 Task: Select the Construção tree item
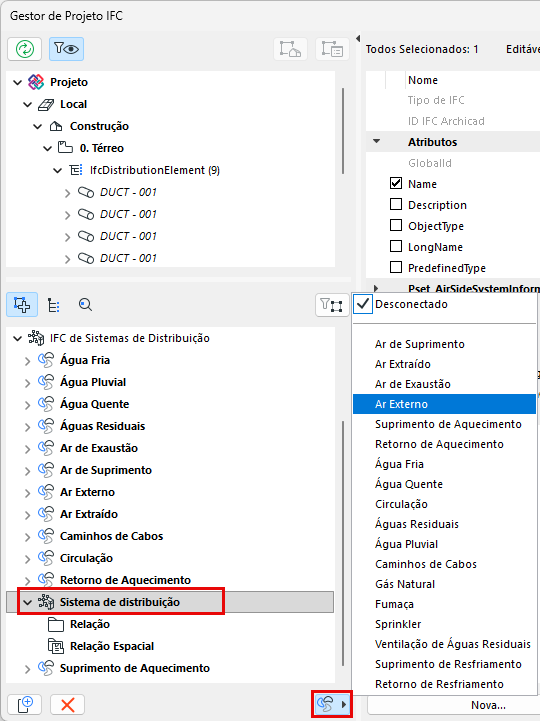click(99, 126)
